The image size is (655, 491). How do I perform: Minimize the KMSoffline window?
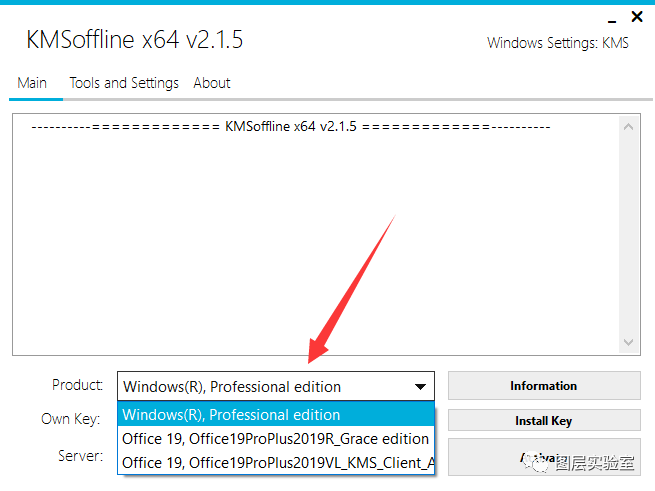click(x=612, y=19)
